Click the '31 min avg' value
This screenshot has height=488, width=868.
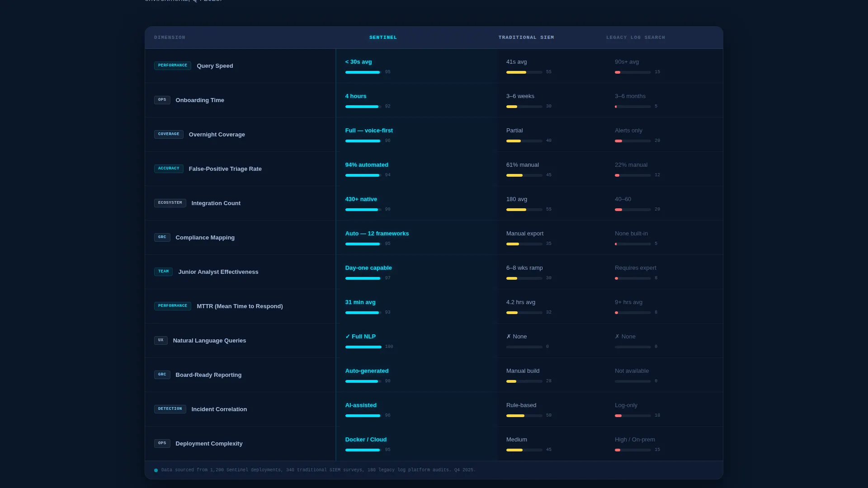pos(360,302)
